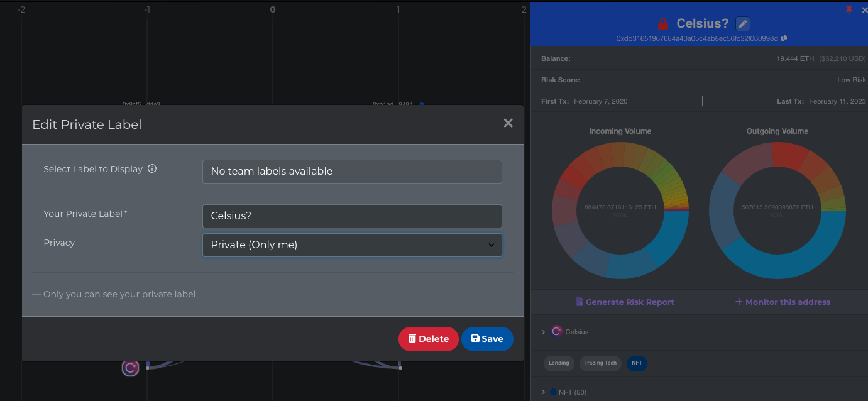The width and height of the screenshot is (868, 401).
Task: Click the info icon beside Select Label to Display
Action: point(152,169)
